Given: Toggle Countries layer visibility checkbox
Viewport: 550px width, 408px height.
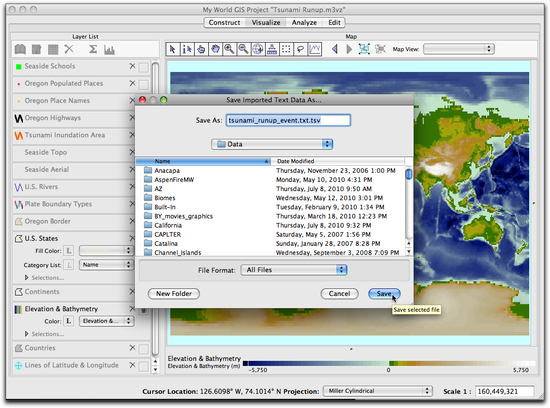Looking at the screenshot, I should point(143,349).
